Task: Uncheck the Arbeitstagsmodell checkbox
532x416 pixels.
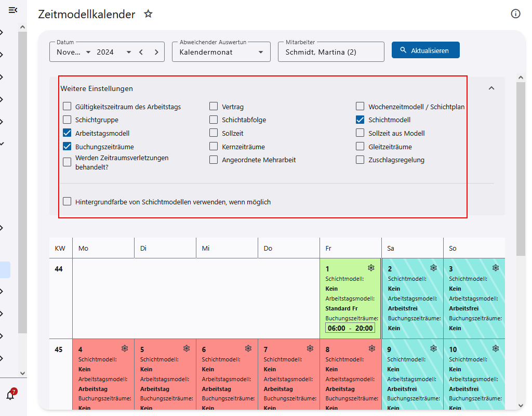Action: pos(67,133)
